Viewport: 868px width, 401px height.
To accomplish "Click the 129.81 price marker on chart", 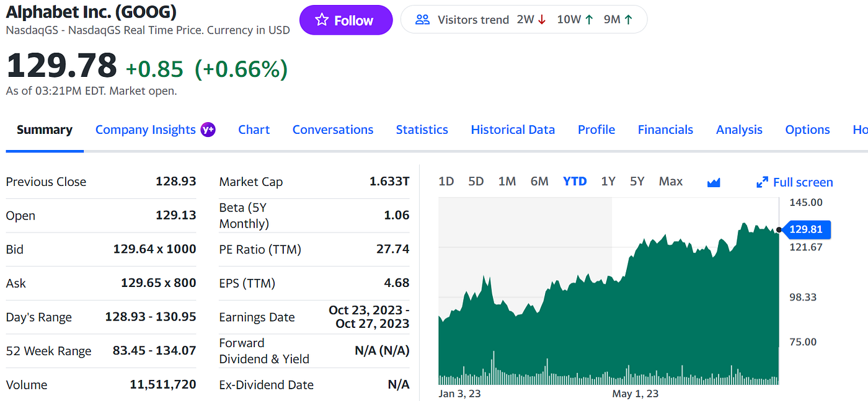I will [806, 229].
